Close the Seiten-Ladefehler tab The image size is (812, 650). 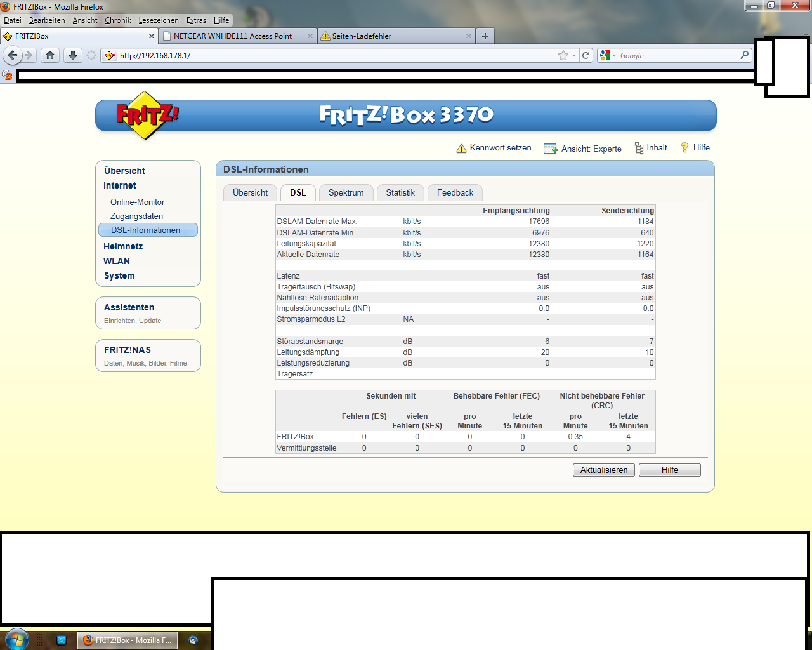(x=469, y=36)
